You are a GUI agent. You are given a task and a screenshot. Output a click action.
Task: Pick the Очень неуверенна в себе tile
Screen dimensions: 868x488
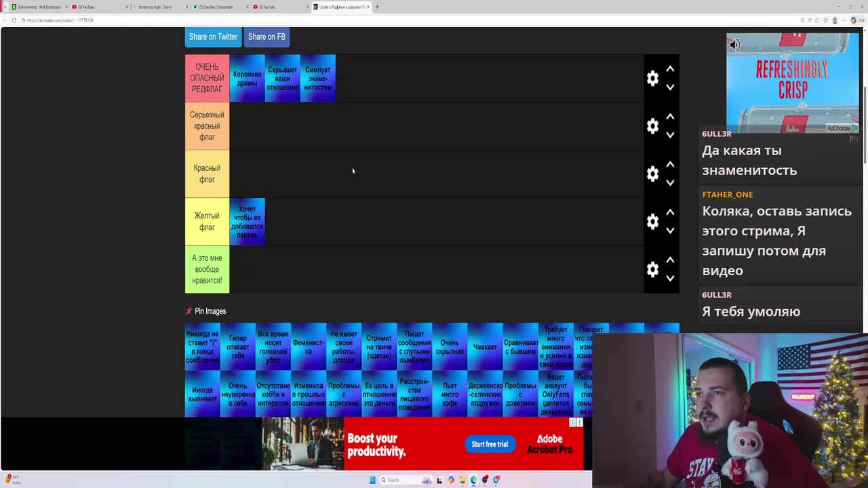point(238,394)
